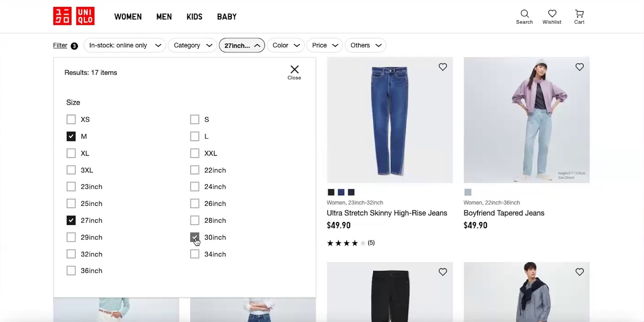The height and width of the screenshot is (322, 644).
Task: Open the Price filter dropdown
Action: pyautogui.click(x=325, y=45)
